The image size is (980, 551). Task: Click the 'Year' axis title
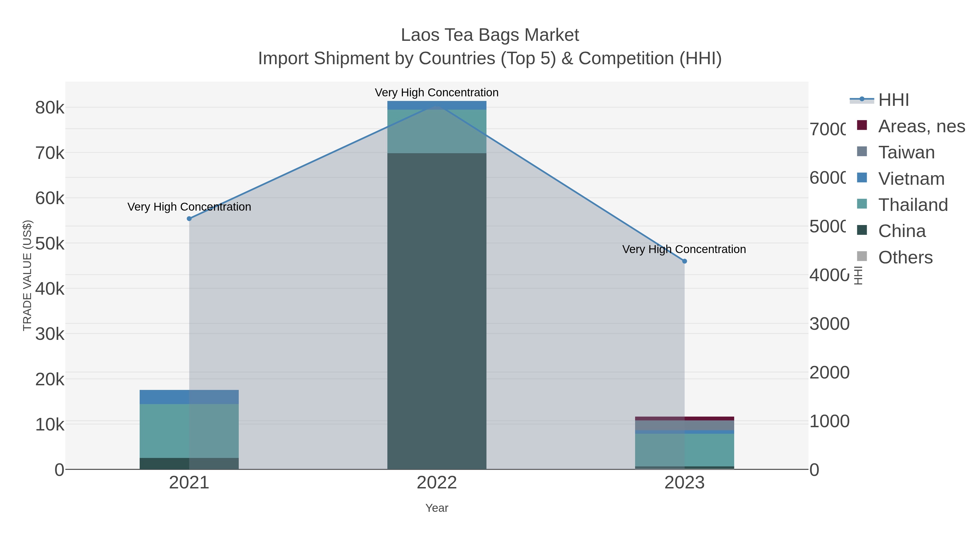point(437,508)
